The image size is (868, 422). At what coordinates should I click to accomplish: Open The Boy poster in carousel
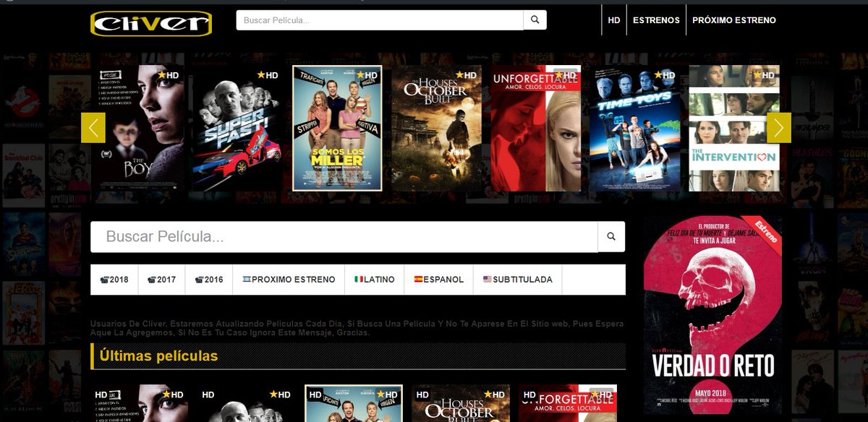click(138, 128)
